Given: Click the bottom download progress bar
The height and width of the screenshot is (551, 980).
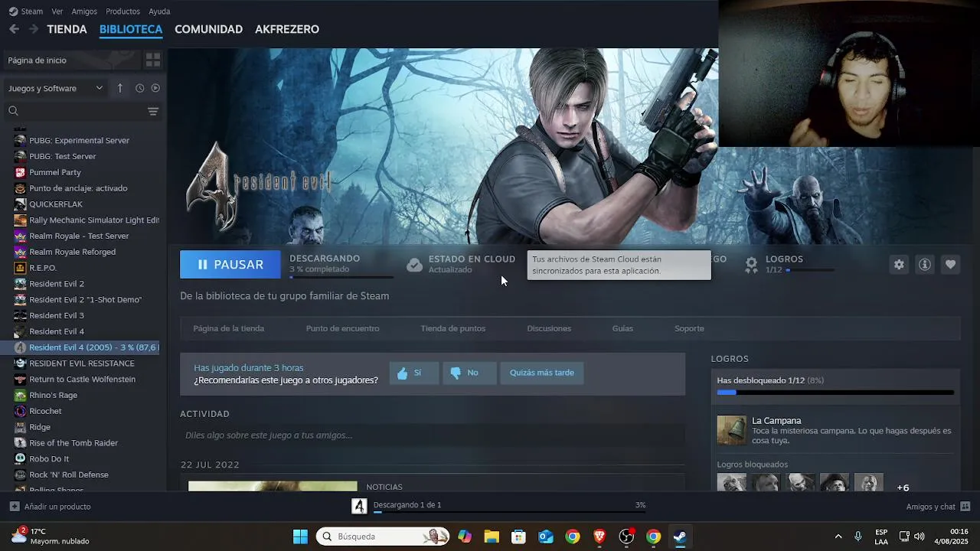Looking at the screenshot, I should [509, 513].
